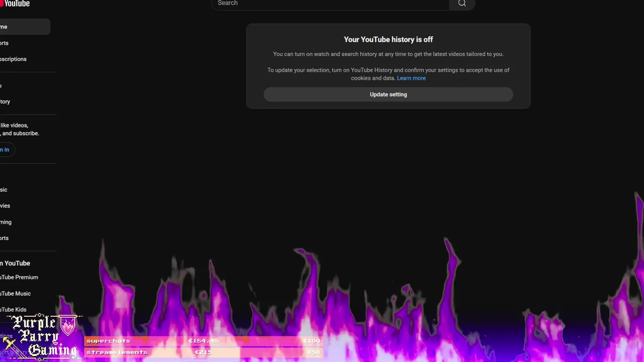
Task: Open Movies in the Explore section
Action: click(25, 206)
